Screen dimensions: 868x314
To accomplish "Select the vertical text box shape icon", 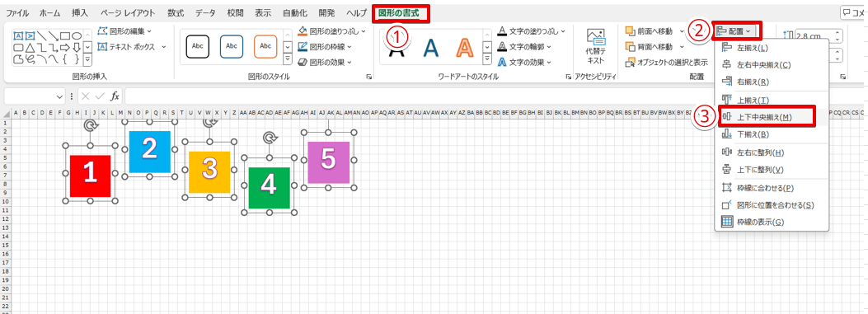I will click(x=30, y=36).
